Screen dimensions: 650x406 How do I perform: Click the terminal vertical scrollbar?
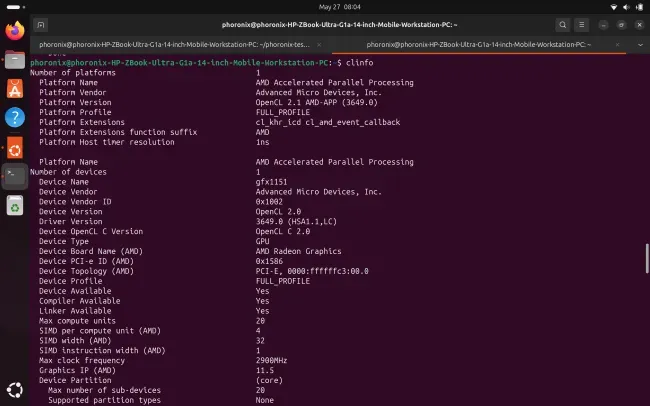[x=647, y=258]
